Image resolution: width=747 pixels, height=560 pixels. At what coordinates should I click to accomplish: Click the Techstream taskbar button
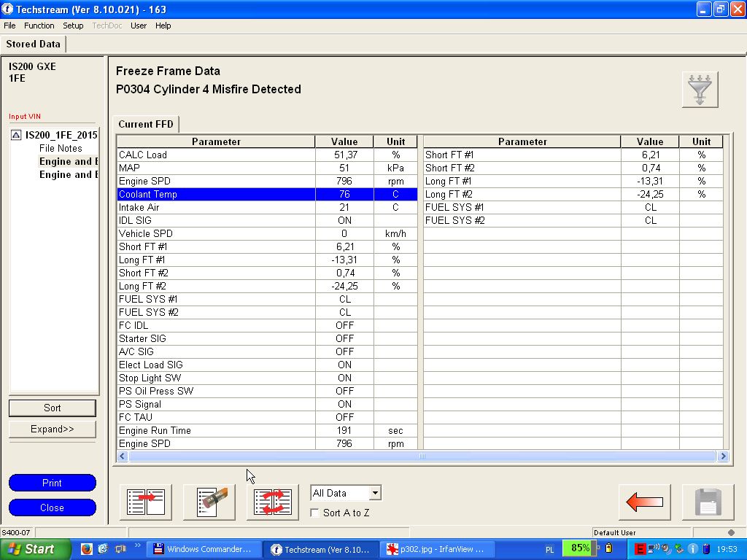321,549
